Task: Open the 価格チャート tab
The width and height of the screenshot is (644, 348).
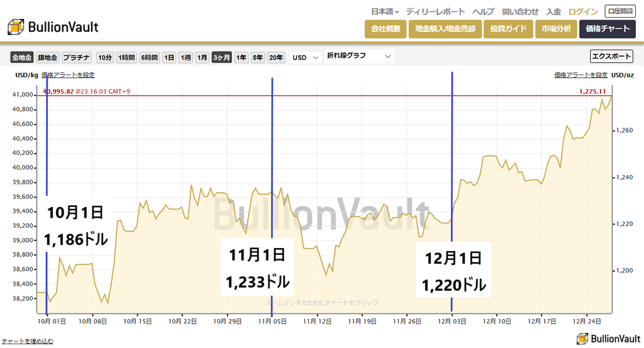Action: tap(608, 29)
